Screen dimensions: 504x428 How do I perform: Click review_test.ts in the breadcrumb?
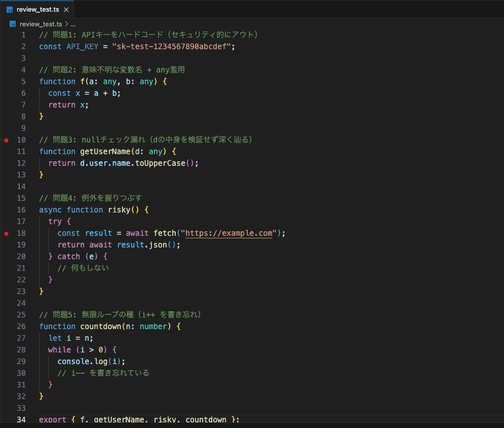[41, 24]
